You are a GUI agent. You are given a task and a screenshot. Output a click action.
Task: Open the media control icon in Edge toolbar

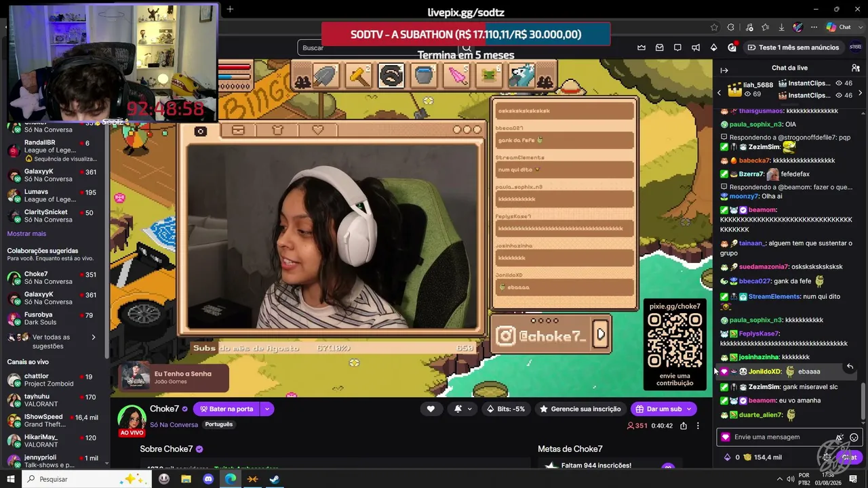[x=749, y=27]
